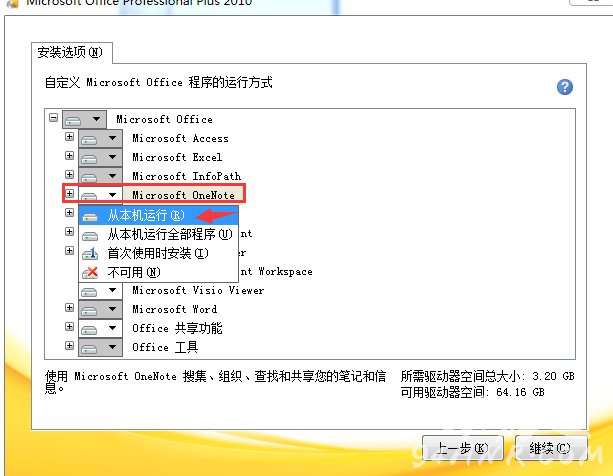Select the 安装选项(N) tab
The height and width of the screenshot is (476, 613).
[x=71, y=52]
